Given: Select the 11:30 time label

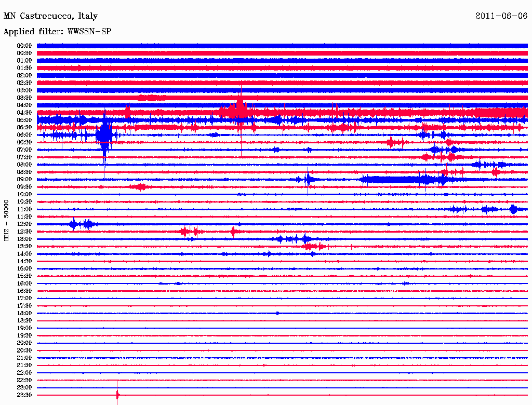Looking at the screenshot, I should click(x=24, y=217).
